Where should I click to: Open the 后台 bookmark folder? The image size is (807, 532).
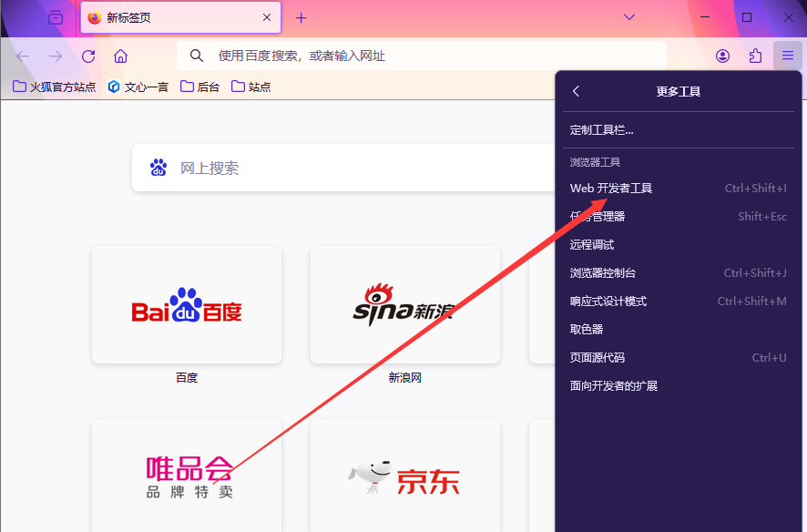[199, 87]
